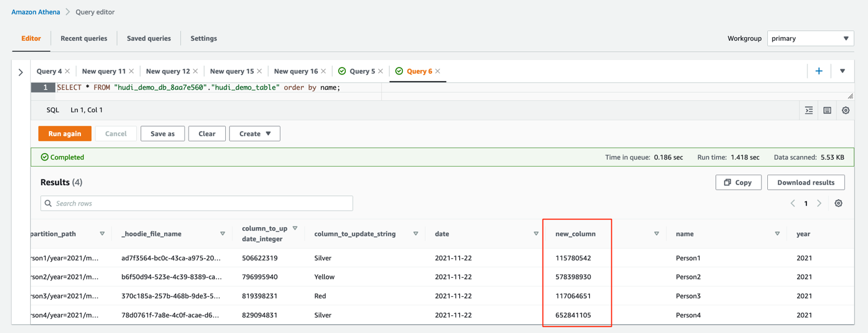Switch to Recent queries tab

click(84, 38)
